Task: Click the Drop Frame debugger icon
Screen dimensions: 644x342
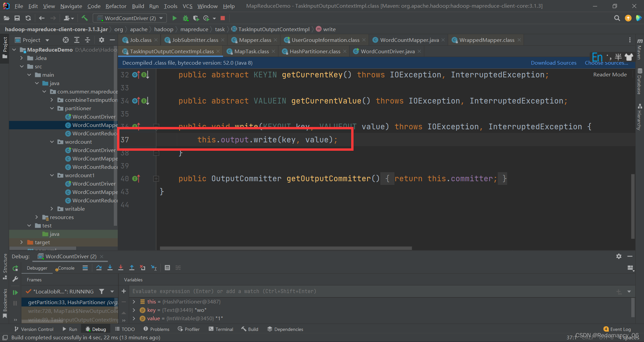Action: point(143,268)
